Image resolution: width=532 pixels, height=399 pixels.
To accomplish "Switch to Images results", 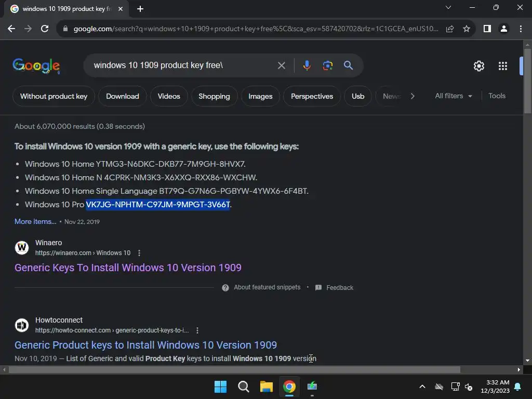I will pyautogui.click(x=260, y=96).
